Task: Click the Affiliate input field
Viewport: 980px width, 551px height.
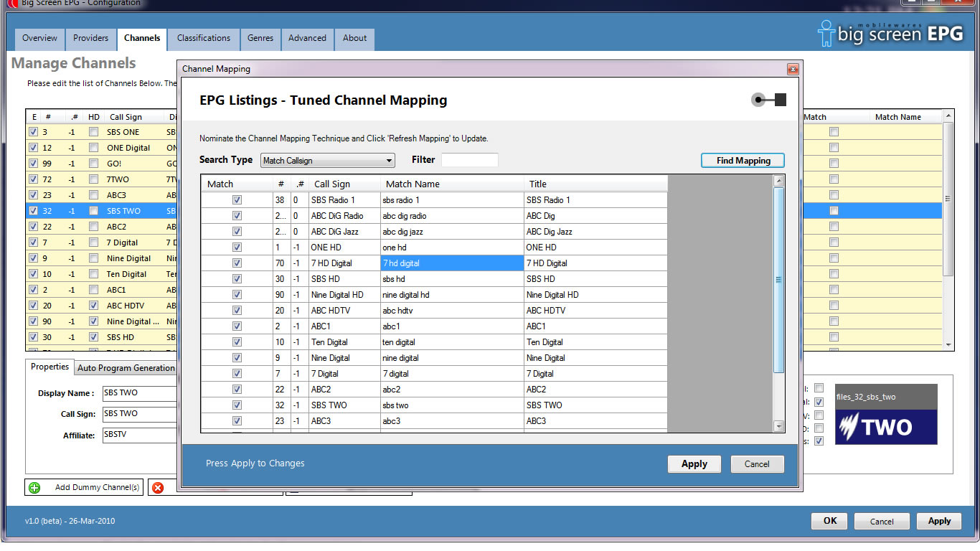Action: tap(140, 435)
